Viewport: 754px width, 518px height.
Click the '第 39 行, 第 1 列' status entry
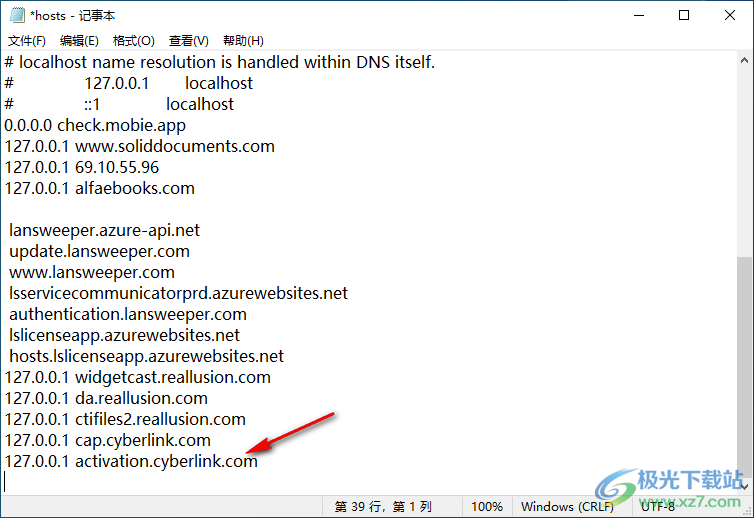(383, 506)
